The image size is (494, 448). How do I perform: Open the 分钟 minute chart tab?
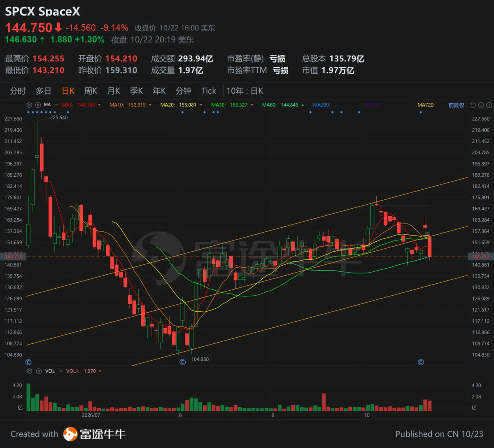[184, 91]
